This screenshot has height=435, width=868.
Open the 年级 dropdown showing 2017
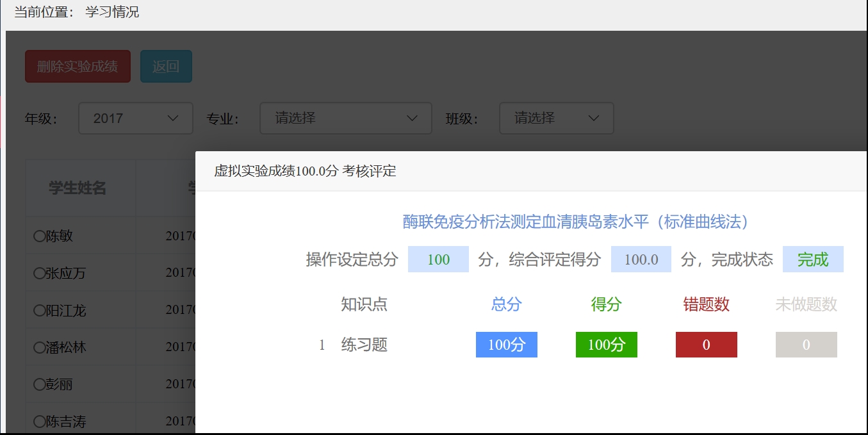tap(135, 119)
